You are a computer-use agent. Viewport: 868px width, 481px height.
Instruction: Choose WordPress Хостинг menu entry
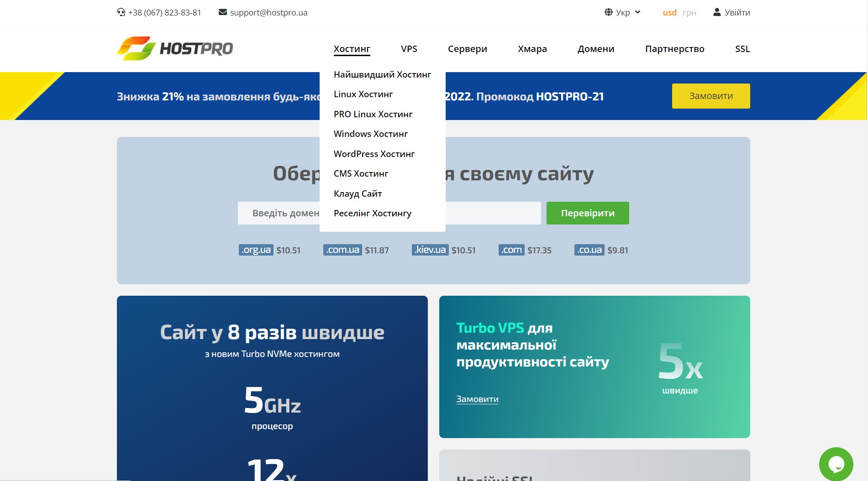[x=374, y=154]
